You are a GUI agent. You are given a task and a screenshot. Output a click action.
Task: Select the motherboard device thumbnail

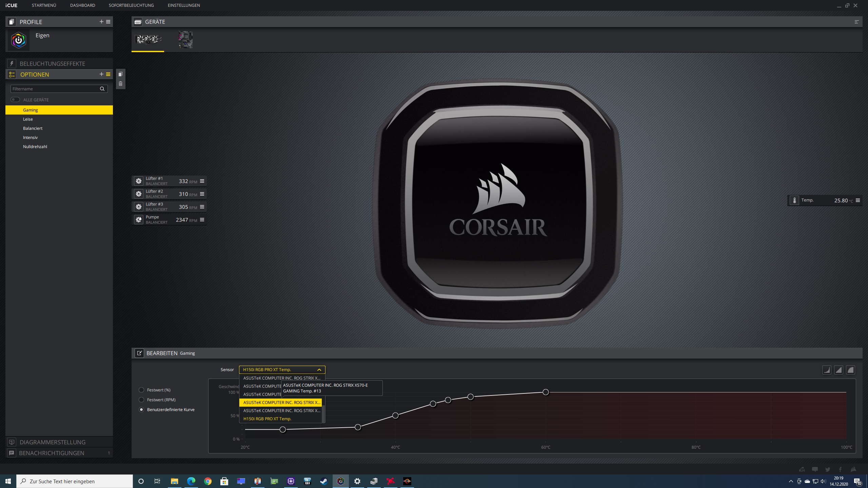(185, 40)
